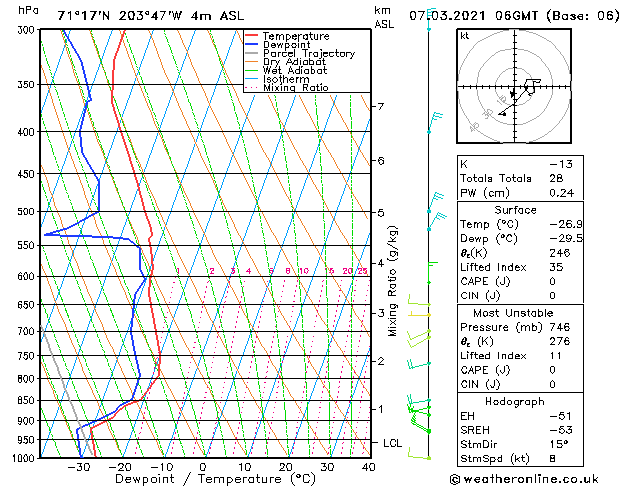Click the wind barb at 400 hPa
The image size is (629, 486).
tap(435, 123)
